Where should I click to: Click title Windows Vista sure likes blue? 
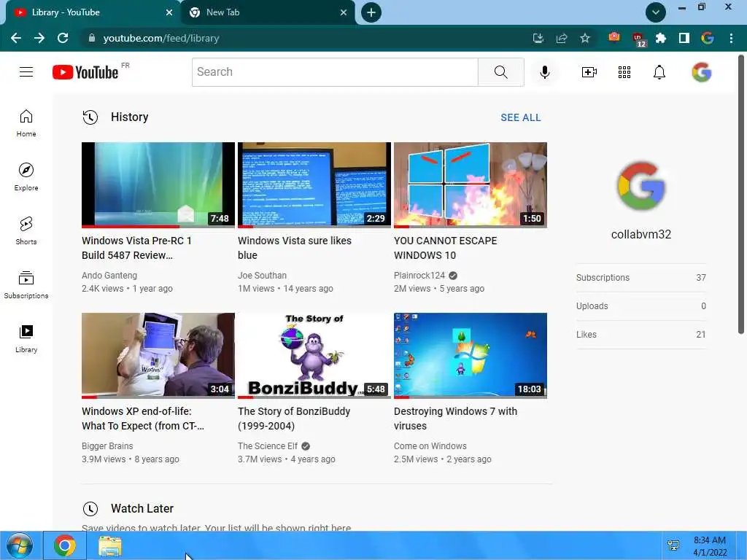[295, 248]
